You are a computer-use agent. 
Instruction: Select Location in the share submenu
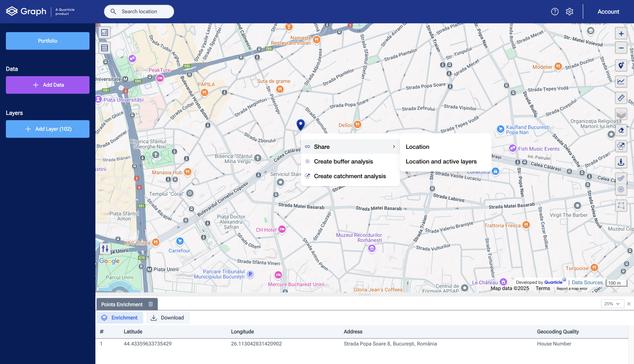coord(446,147)
